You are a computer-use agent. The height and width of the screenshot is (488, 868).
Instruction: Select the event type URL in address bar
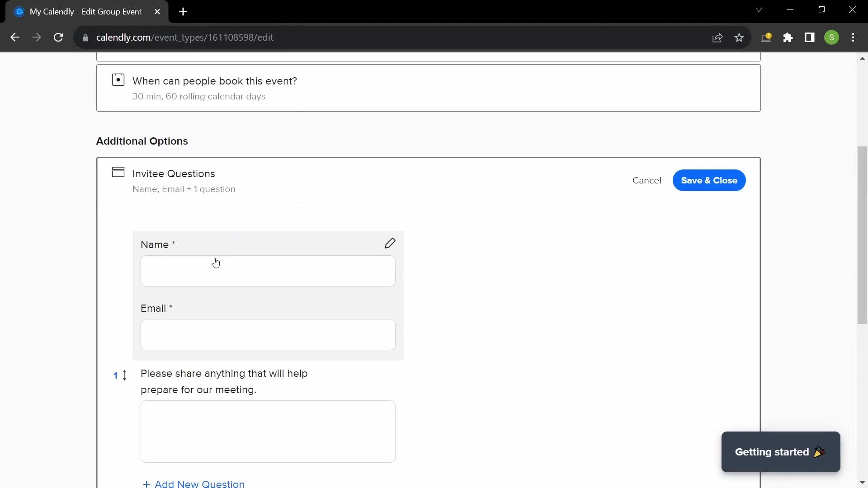(185, 38)
